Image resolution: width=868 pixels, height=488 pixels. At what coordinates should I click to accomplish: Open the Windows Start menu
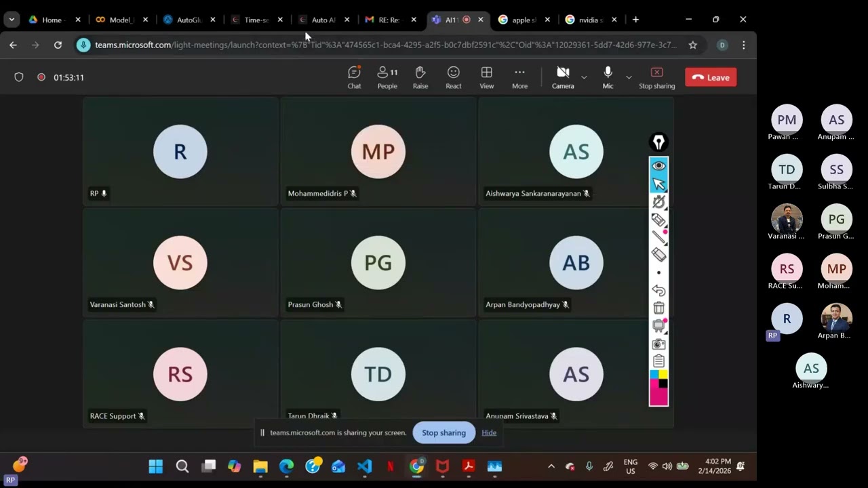tap(156, 466)
